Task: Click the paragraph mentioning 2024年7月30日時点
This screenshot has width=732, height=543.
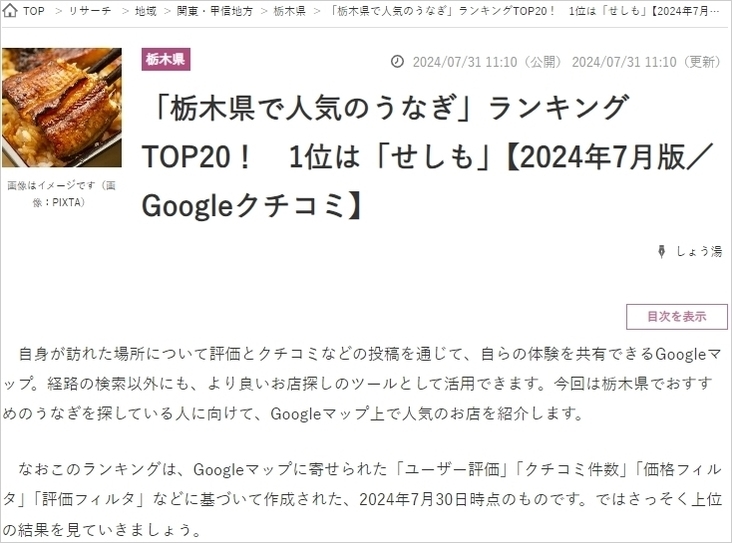Action: [x=362, y=499]
